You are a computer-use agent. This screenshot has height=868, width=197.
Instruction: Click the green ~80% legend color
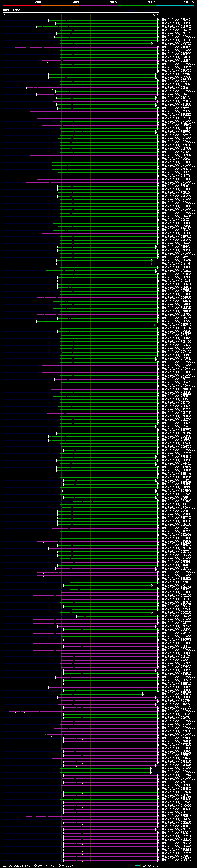[136, 6]
